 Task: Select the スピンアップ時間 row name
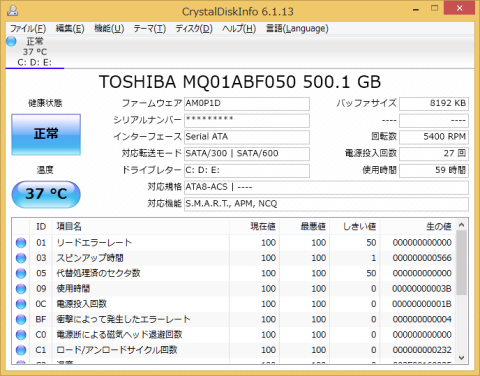click(90, 258)
